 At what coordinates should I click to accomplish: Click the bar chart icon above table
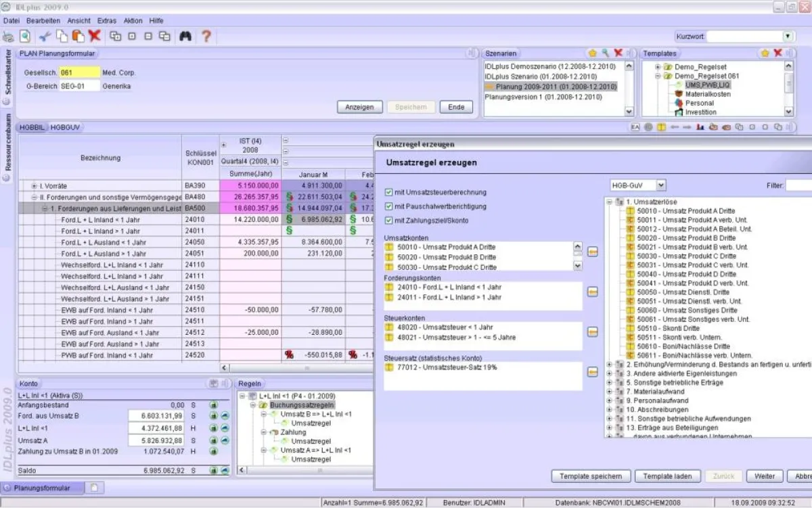(700, 127)
